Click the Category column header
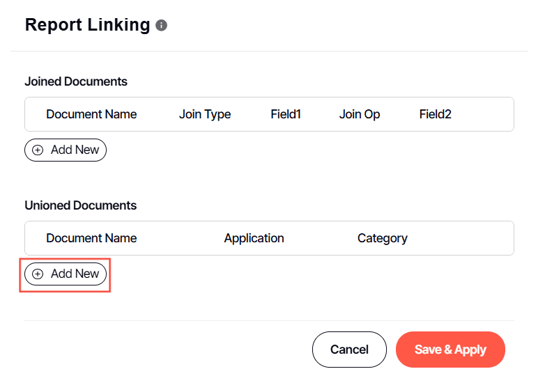 (382, 238)
